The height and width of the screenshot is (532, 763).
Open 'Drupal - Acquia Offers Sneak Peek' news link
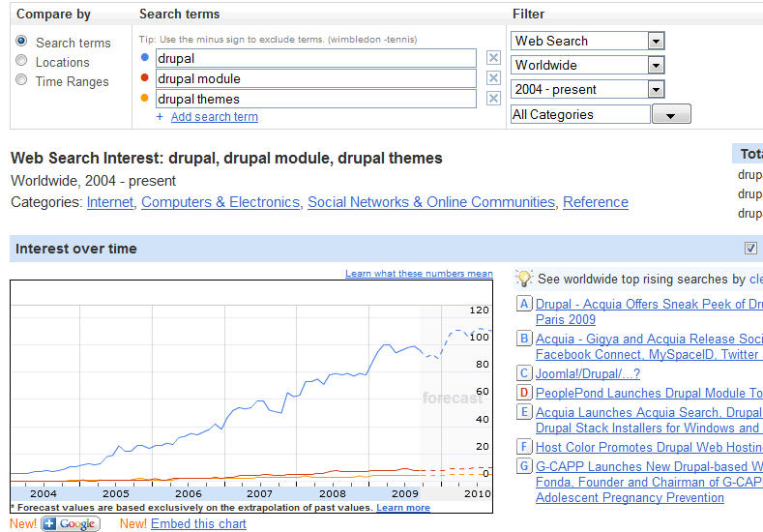point(649,311)
